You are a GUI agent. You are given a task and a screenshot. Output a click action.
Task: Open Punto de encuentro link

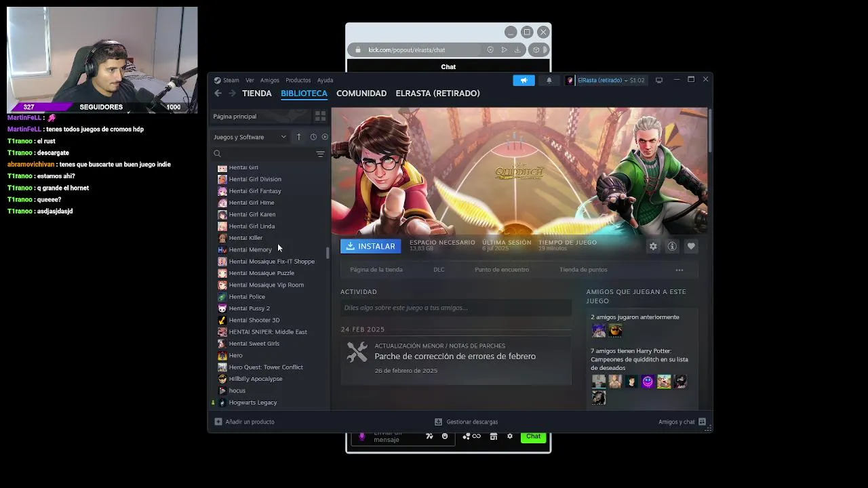pyautogui.click(x=502, y=270)
